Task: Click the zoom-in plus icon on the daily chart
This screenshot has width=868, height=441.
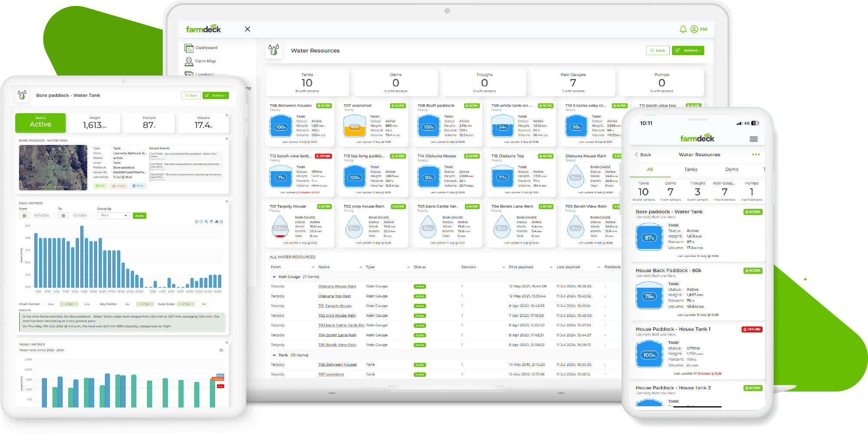Action: [196, 222]
